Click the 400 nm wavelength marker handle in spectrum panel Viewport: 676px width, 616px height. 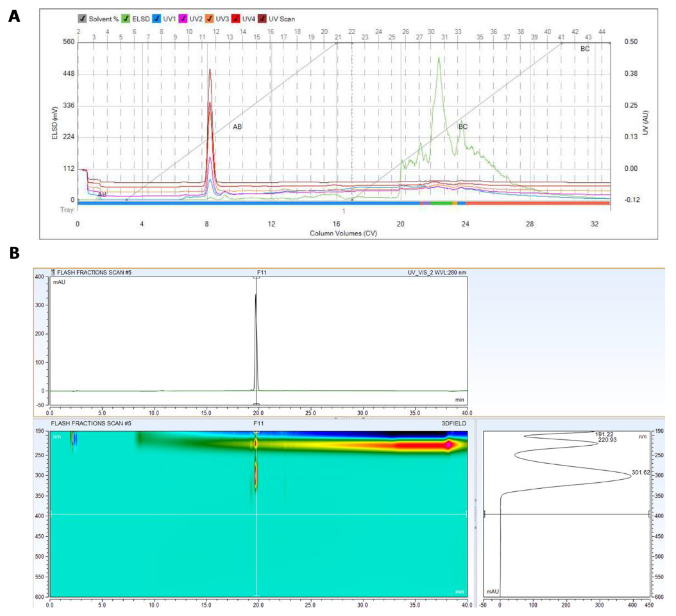(x=484, y=514)
